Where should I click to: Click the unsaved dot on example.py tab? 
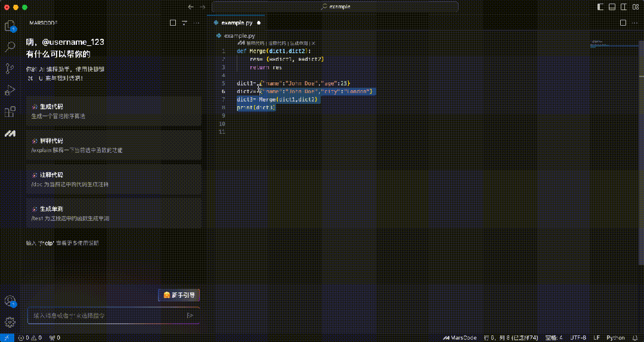click(x=259, y=23)
